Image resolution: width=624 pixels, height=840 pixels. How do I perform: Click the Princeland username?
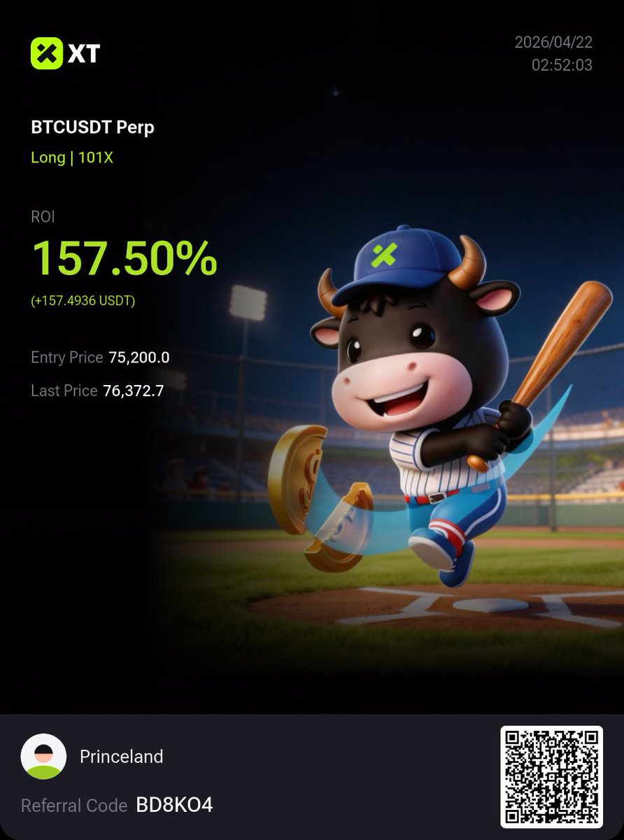point(121,757)
